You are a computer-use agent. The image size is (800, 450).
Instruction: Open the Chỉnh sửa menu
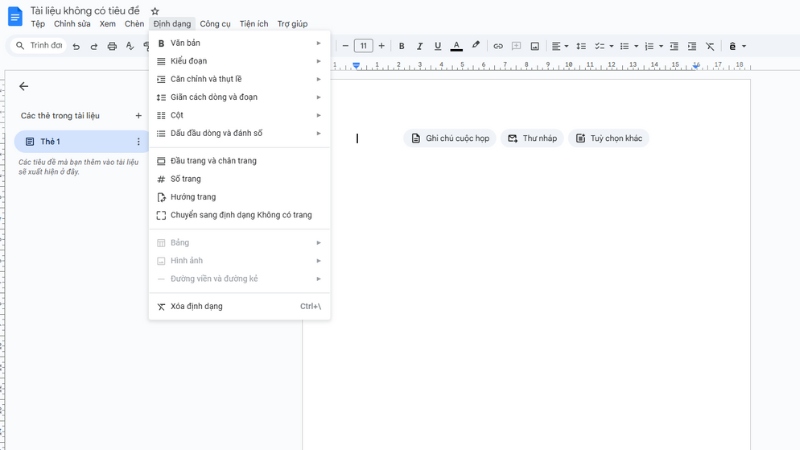pyautogui.click(x=72, y=23)
